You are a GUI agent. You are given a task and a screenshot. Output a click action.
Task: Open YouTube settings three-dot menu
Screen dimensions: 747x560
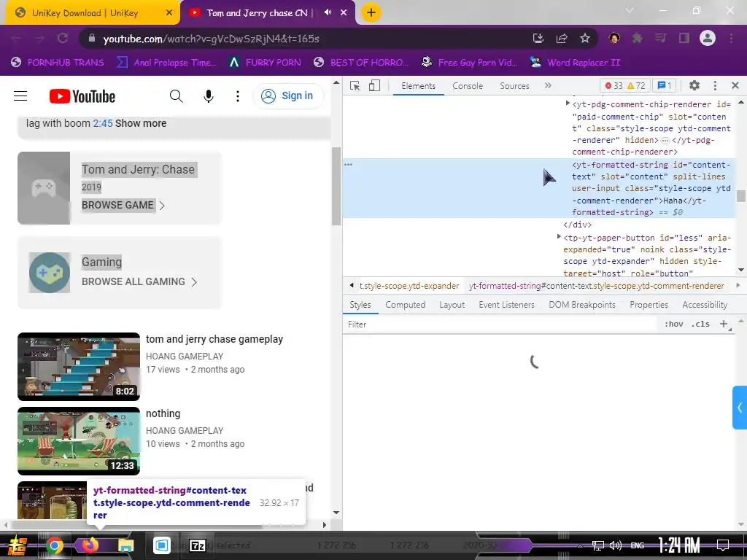(237, 96)
